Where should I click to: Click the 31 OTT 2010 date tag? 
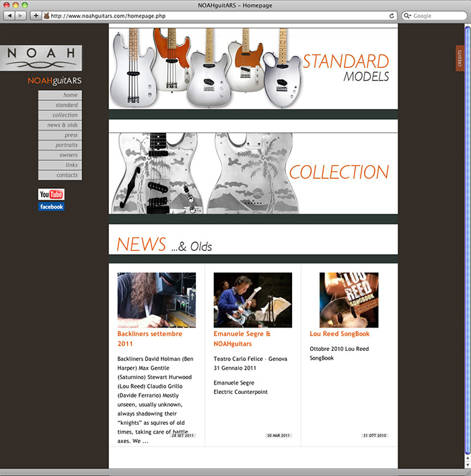(375, 435)
